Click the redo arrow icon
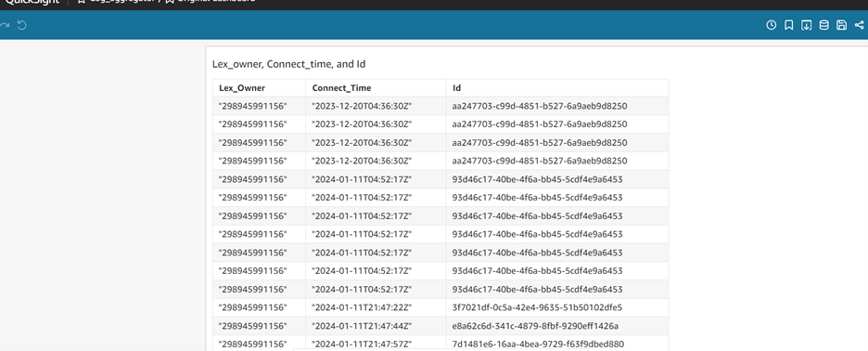 5,25
